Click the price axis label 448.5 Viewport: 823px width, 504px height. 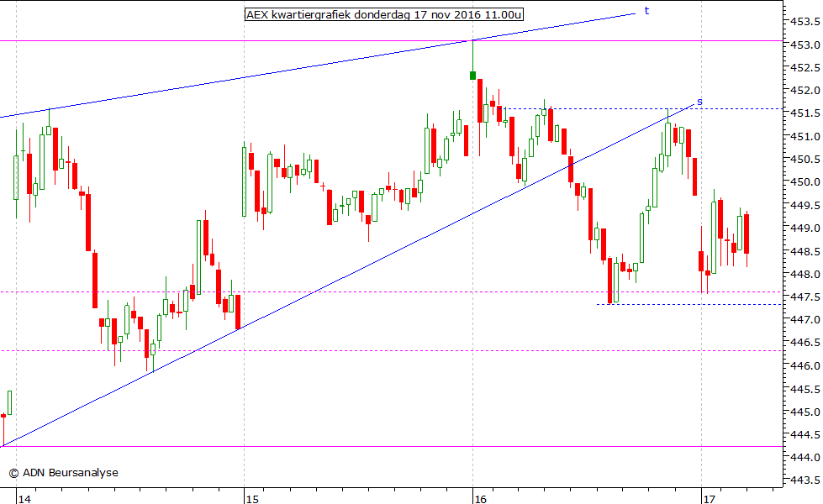805,251
